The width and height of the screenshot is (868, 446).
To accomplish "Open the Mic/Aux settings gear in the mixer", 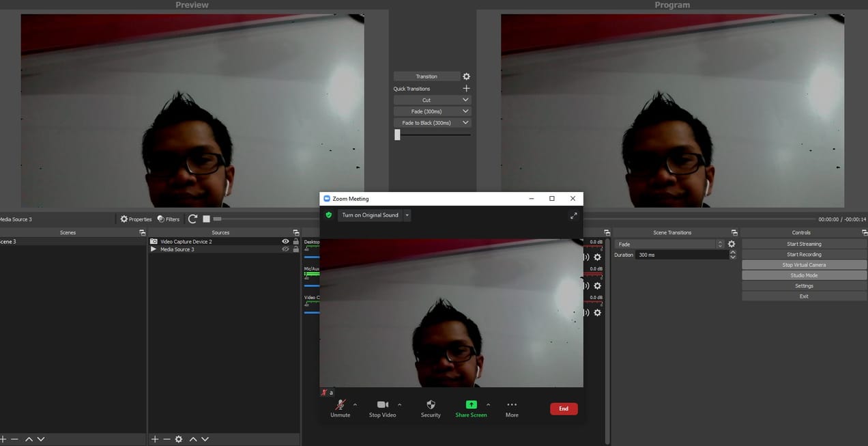I will click(x=597, y=285).
